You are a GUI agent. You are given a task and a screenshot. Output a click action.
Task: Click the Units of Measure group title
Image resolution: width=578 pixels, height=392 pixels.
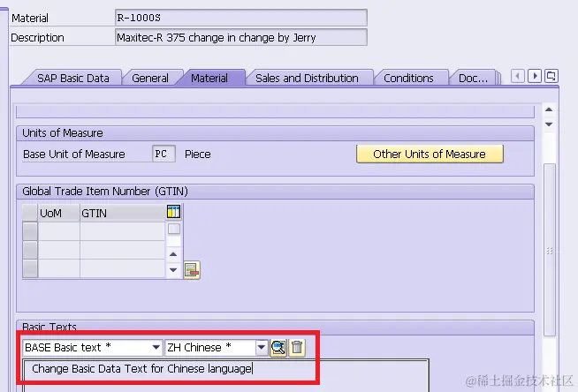tap(62, 133)
